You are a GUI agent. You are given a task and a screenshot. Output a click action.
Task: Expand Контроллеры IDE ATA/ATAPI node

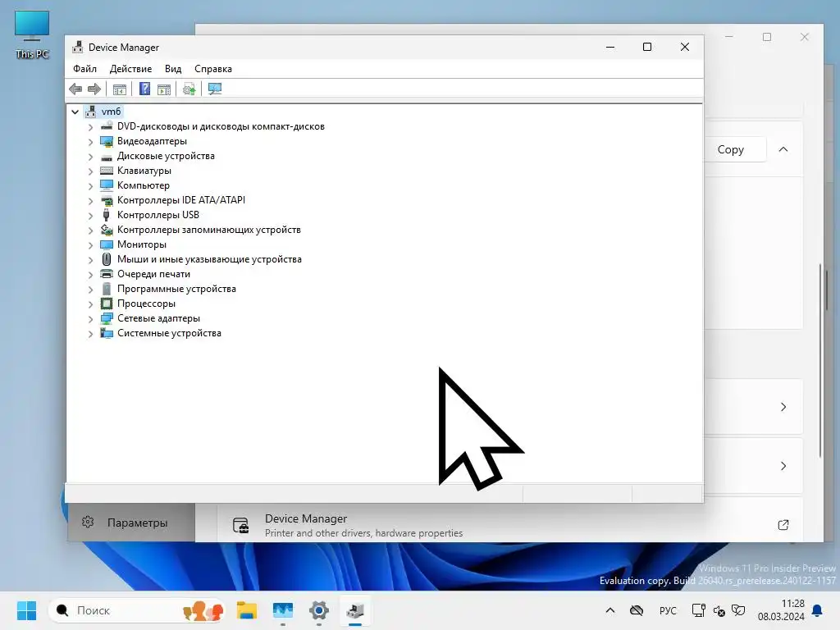[x=90, y=201]
